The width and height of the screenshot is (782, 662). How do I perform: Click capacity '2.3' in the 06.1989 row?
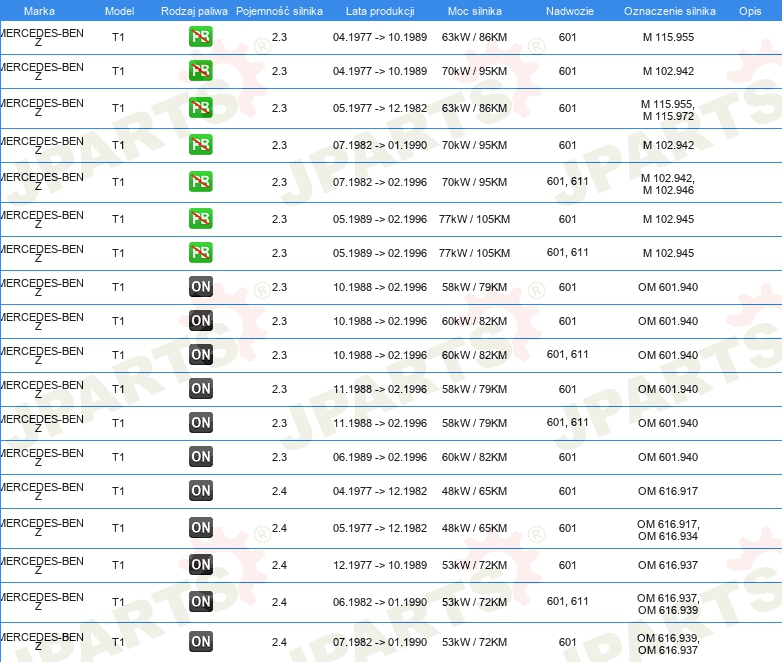click(279, 457)
